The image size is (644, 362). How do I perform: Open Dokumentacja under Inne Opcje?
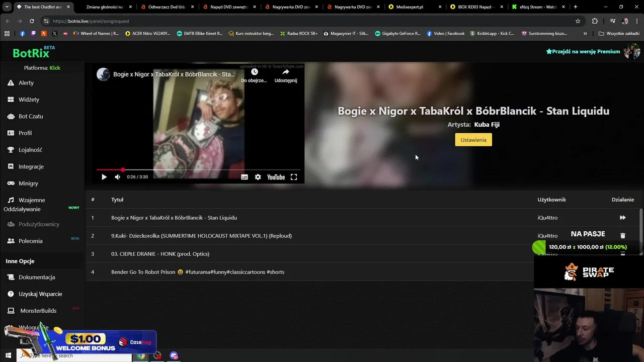[37, 277]
